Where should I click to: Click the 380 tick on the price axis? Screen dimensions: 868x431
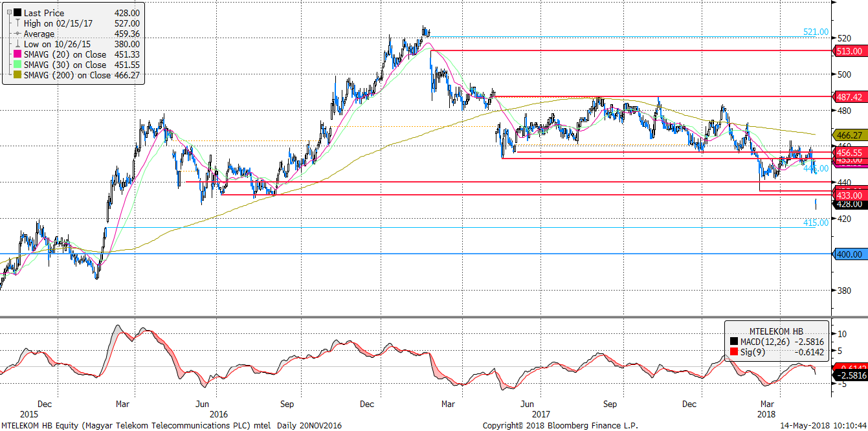[x=843, y=291]
